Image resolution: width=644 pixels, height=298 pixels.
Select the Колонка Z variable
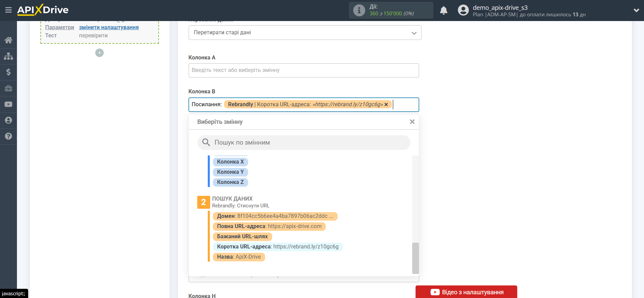pyautogui.click(x=230, y=182)
